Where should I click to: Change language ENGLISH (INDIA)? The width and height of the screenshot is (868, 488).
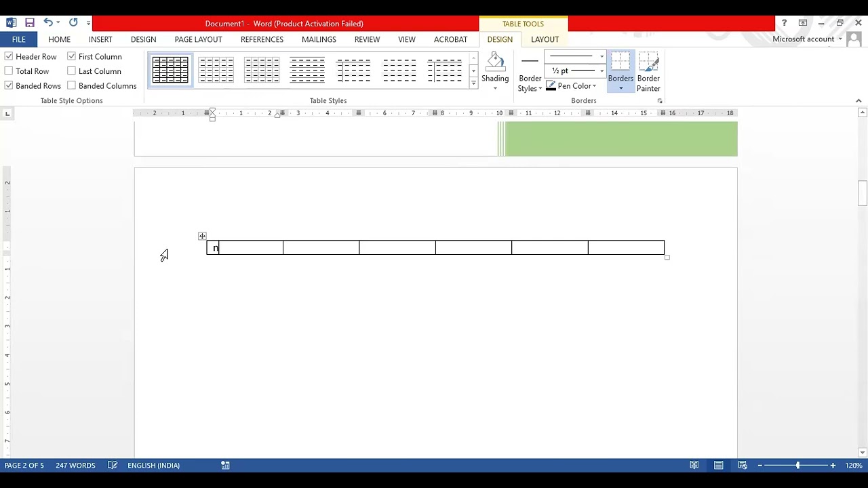click(153, 466)
